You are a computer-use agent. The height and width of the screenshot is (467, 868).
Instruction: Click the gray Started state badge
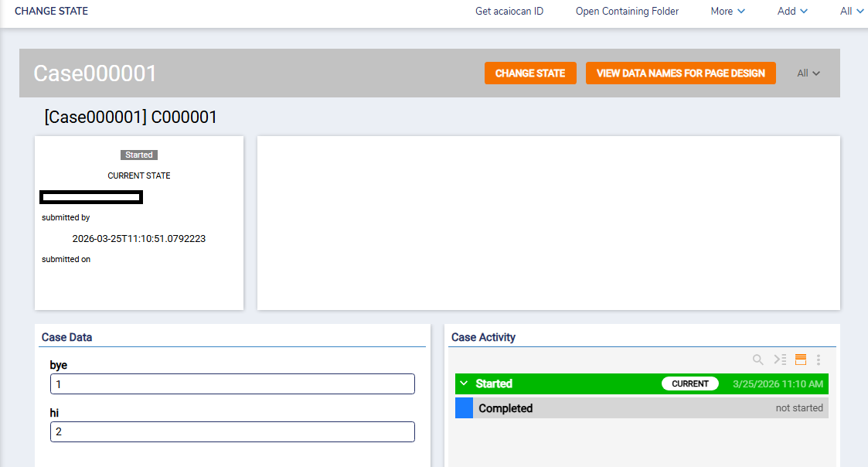(139, 155)
